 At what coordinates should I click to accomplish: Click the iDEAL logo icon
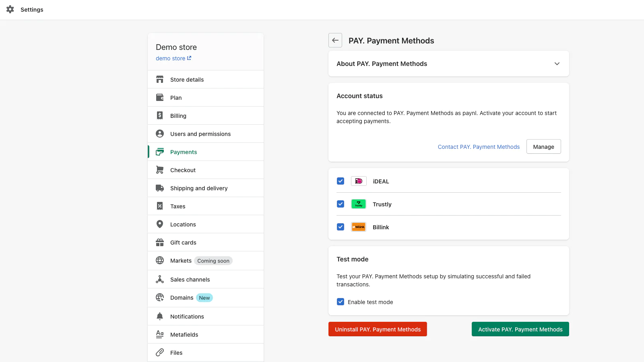coord(359,181)
